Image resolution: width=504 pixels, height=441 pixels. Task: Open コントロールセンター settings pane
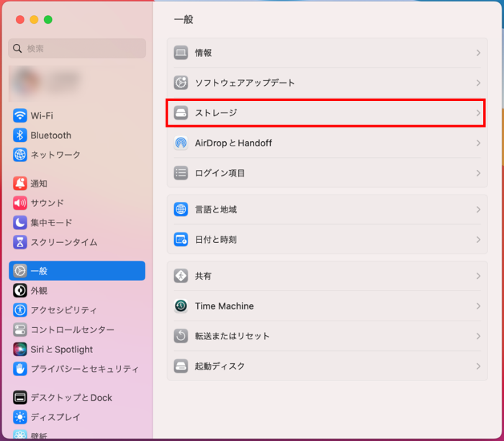pyautogui.click(x=72, y=329)
